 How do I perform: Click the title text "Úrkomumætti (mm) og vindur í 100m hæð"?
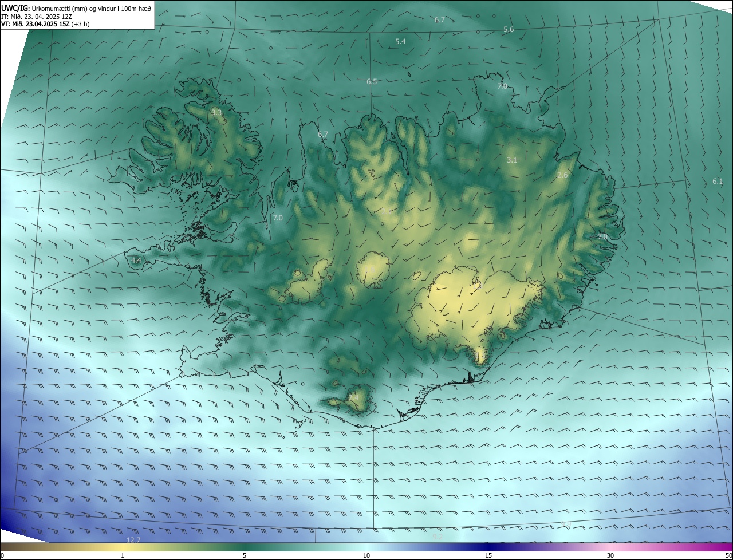coord(92,8)
